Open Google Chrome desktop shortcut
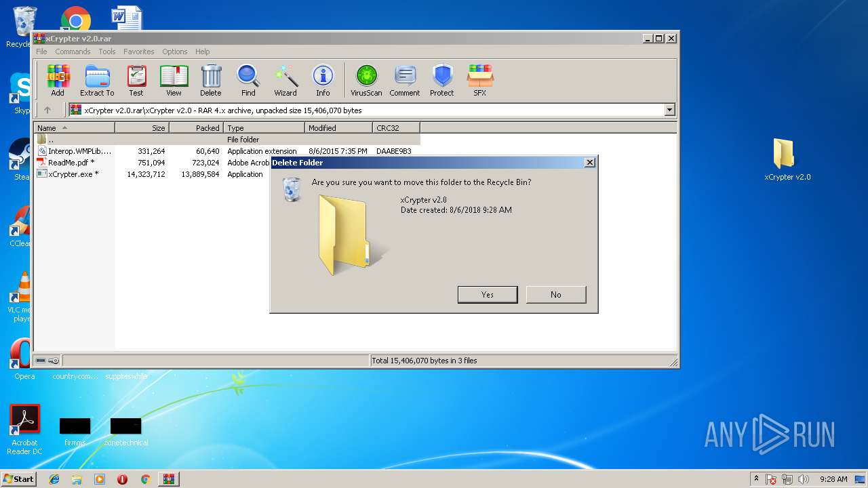Viewport: 868px width, 488px height. pyautogui.click(x=76, y=19)
